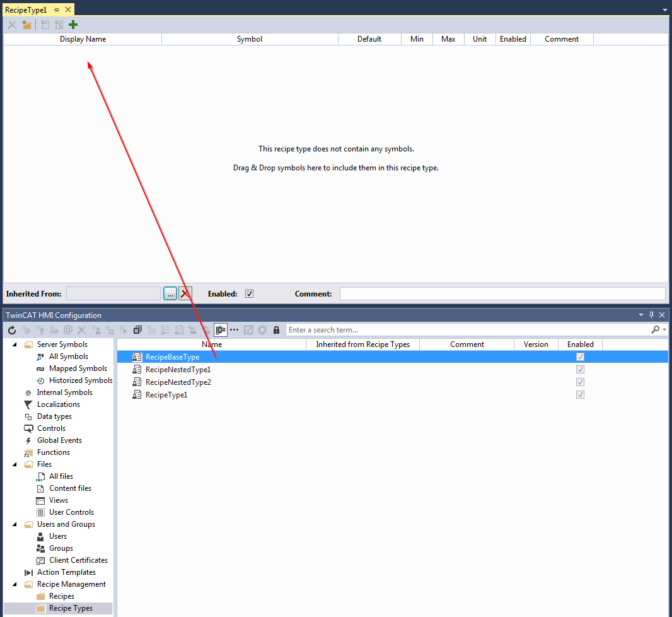The height and width of the screenshot is (617, 672).
Task: Click the grey delete X in RecipeType1 toolbar
Action: coord(12,25)
